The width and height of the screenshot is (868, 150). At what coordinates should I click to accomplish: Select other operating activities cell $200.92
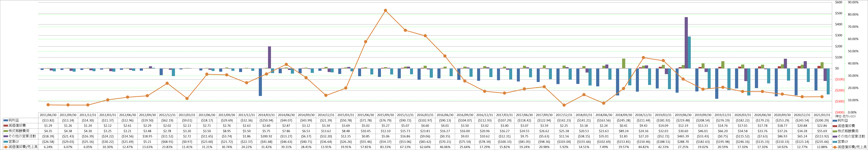(266, 137)
